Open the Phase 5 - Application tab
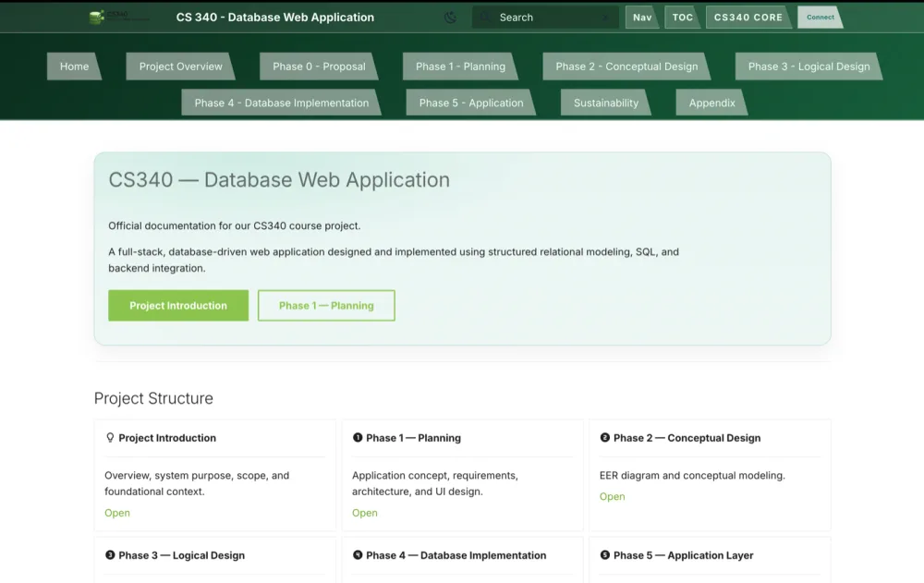This screenshot has width=924, height=583. click(471, 103)
